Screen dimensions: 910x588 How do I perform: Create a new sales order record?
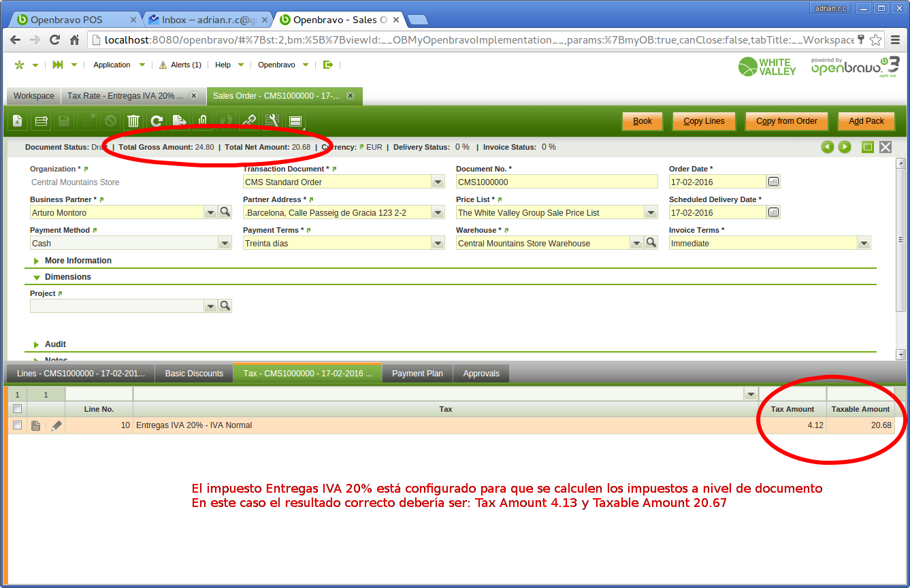pyautogui.click(x=18, y=121)
